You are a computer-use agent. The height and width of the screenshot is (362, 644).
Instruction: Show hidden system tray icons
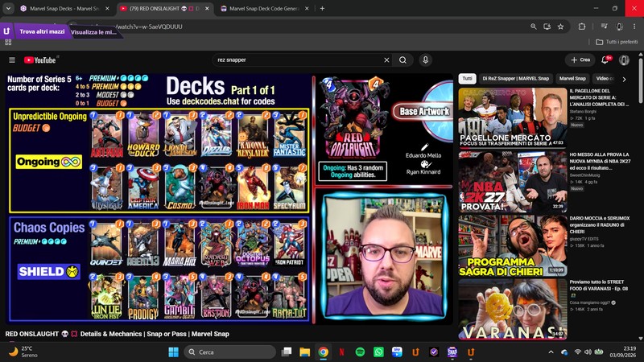click(x=551, y=352)
